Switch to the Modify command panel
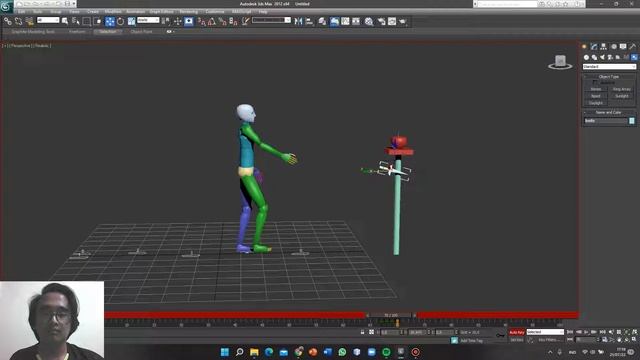640x360 pixels. (594, 47)
